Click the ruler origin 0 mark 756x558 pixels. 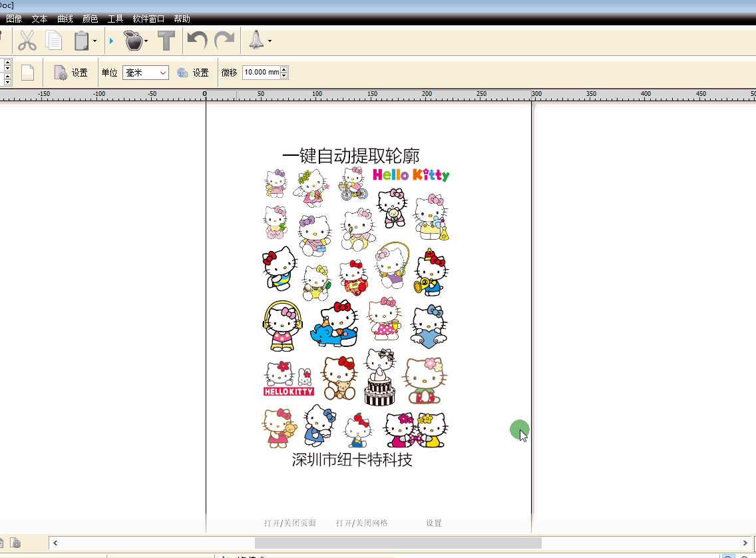tap(205, 94)
